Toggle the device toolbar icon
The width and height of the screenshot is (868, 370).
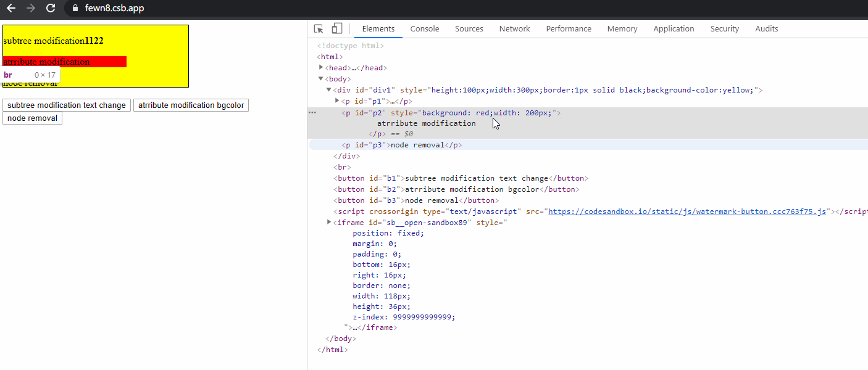pos(336,29)
